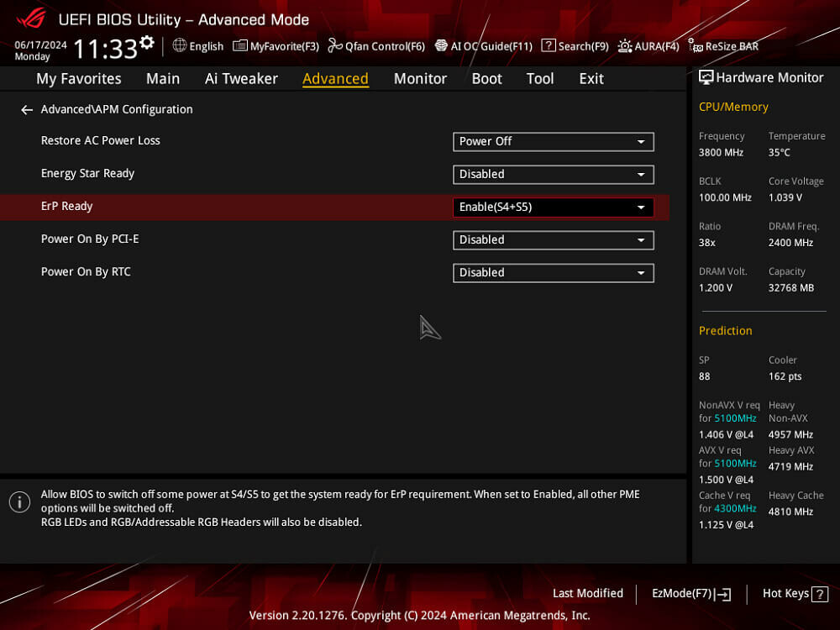Switch to Ai Tweaker tab
The width and height of the screenshot is (840, 630).
click(x=241, y=79)
